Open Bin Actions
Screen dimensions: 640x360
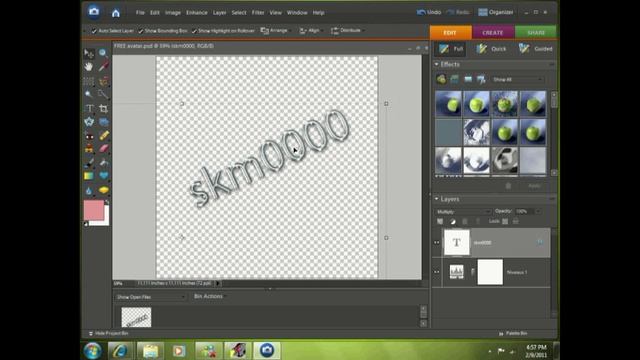pyautogui.click(x=209, y=296)
